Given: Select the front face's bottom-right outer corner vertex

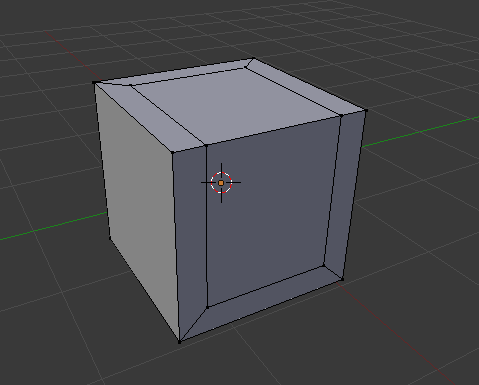Looking at the screenshot, I should coord(342,279).
